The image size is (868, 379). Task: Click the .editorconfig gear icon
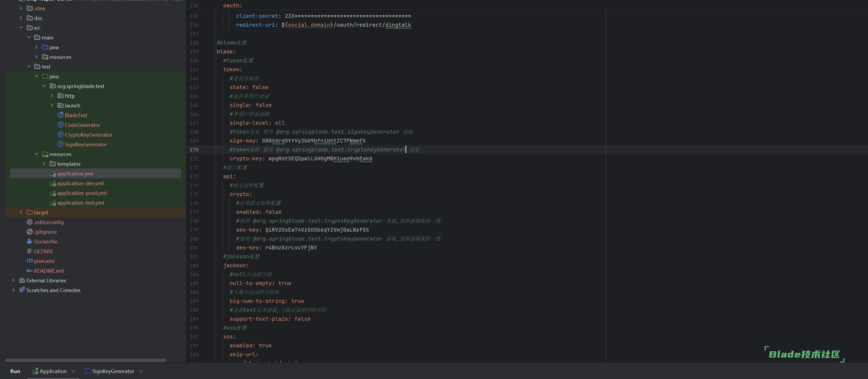point(30,222)
